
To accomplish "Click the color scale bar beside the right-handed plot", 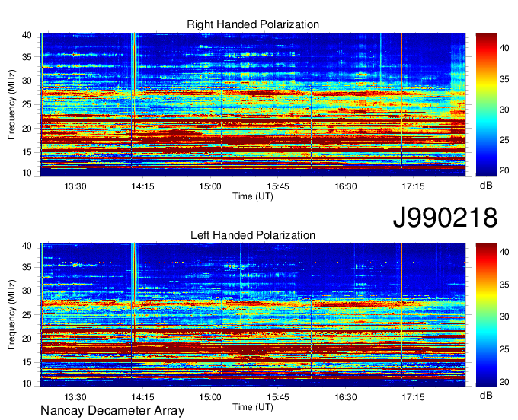I will click(486, 104).
